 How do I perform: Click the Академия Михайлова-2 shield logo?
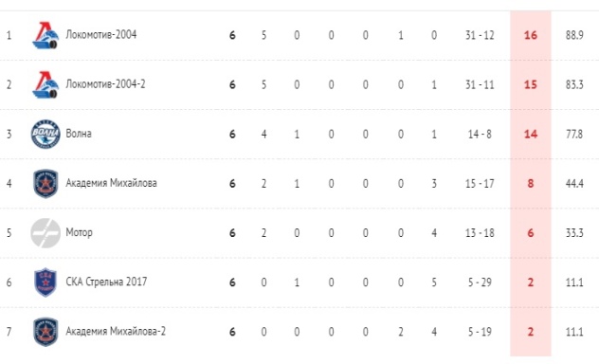point(45,332)
